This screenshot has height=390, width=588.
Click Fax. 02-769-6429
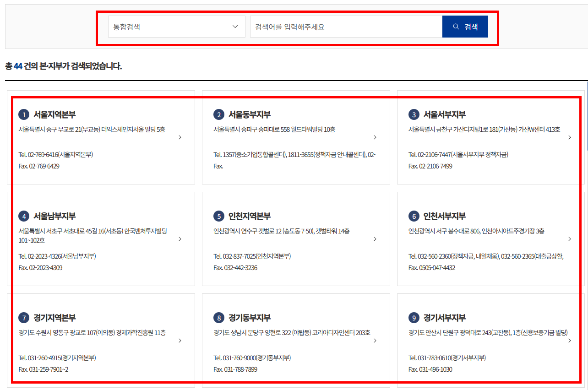tap(39, 166)
